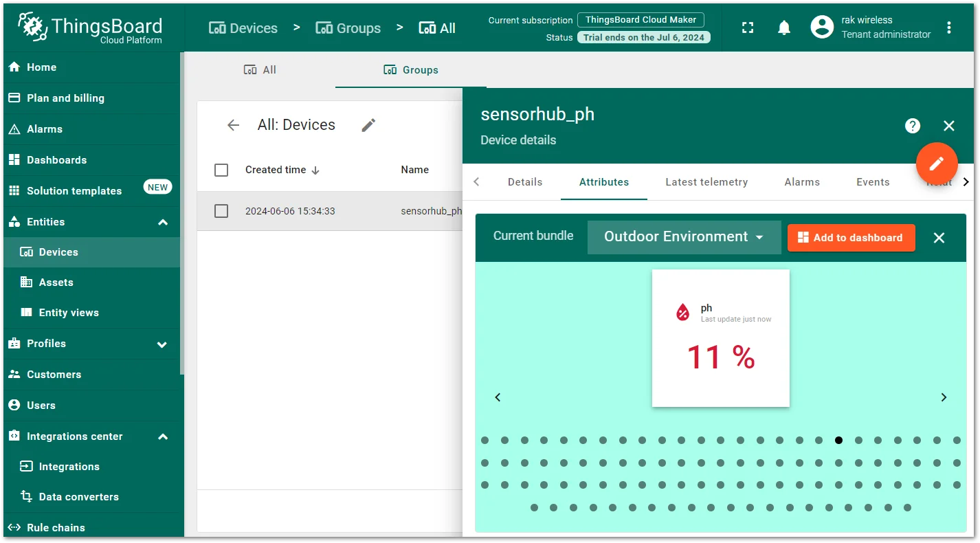Click the Trial ends status badge
This screenshot has height=543, width=980.
click(644, 38)
